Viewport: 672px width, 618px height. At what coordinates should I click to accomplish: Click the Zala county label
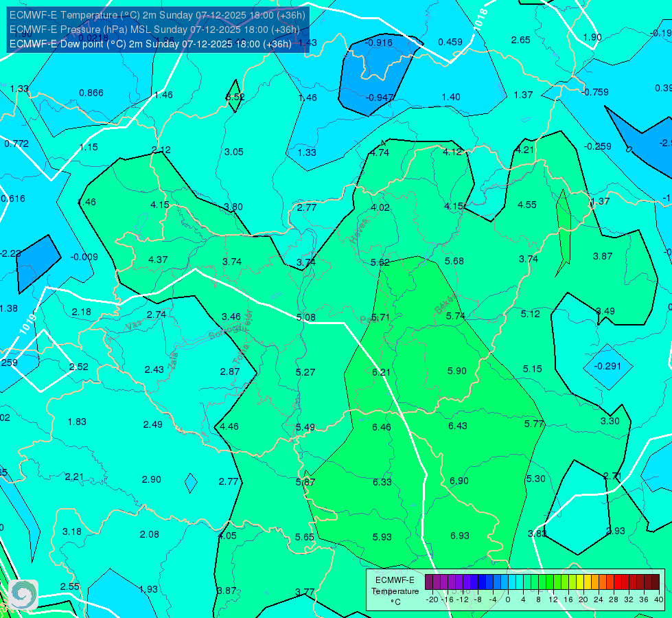tap(173, 363)
